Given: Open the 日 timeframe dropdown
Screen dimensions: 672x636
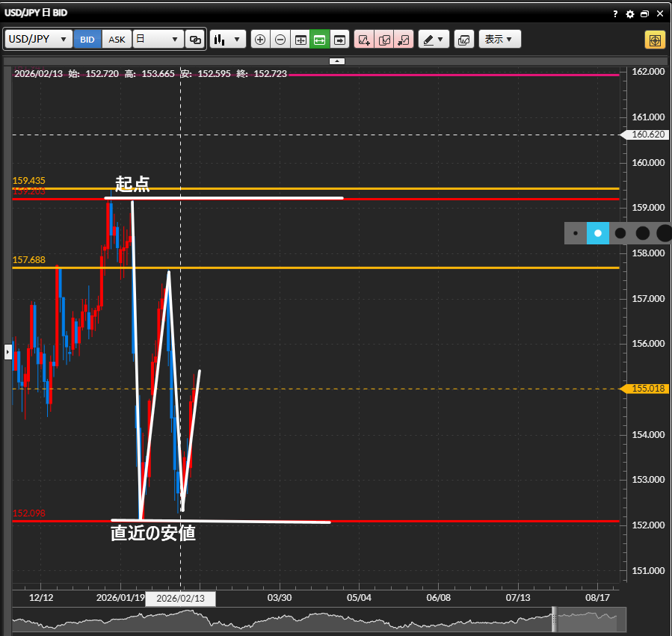Looking at the screenshot, I should [158, 40].
